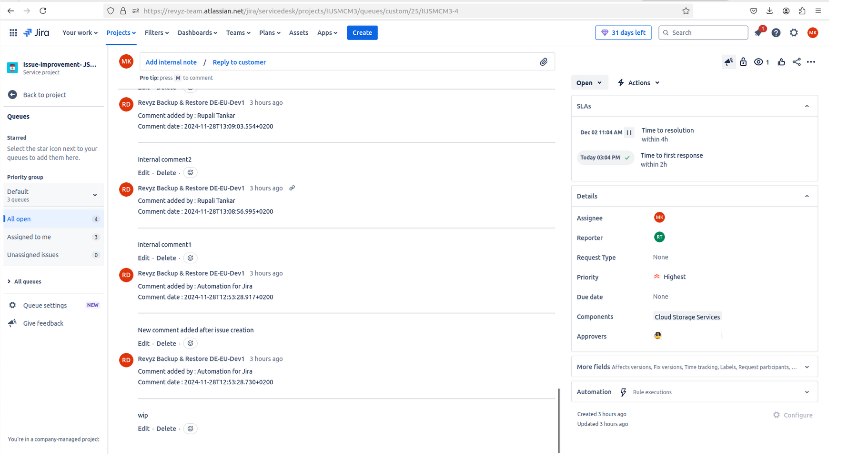This screenshot has width=868, height=469.
Task: Open the Open status dropdown
Action: click(589, 83)
